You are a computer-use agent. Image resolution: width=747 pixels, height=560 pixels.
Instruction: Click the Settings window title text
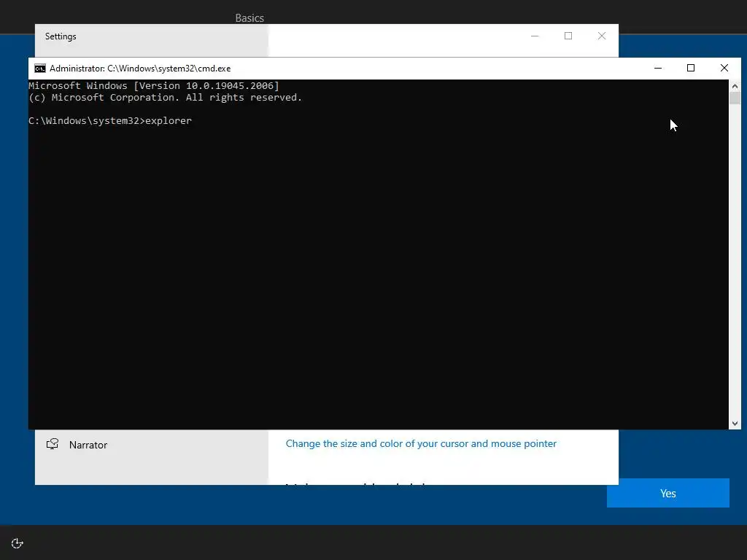(x=61, y=36)
